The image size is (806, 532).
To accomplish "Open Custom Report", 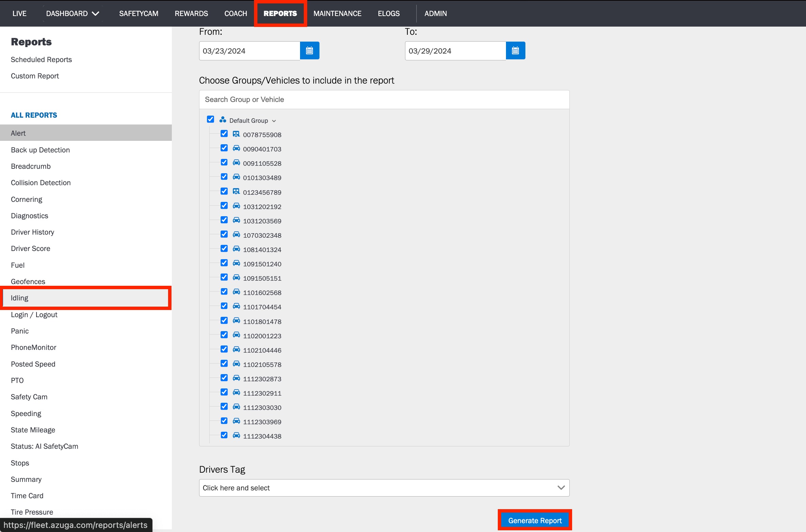I will point(35,76).
